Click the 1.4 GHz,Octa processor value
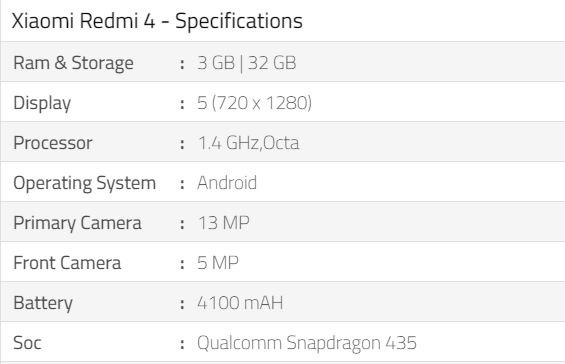 click(x=249, y=143)
